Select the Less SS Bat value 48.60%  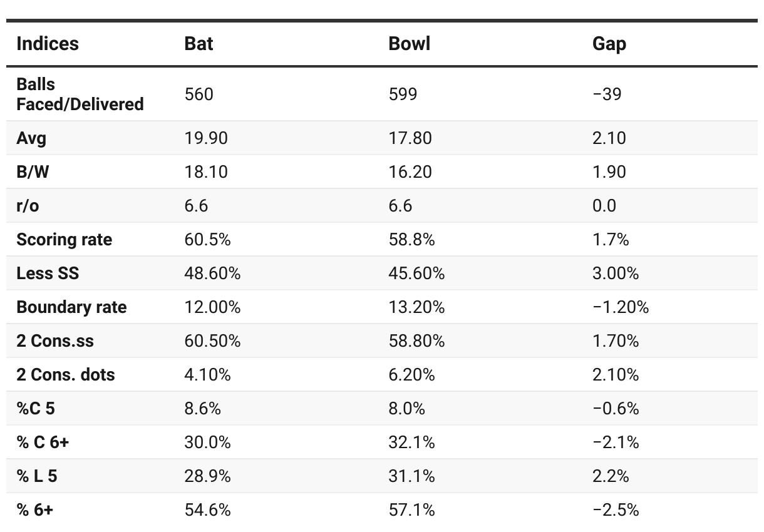[212, 274]
